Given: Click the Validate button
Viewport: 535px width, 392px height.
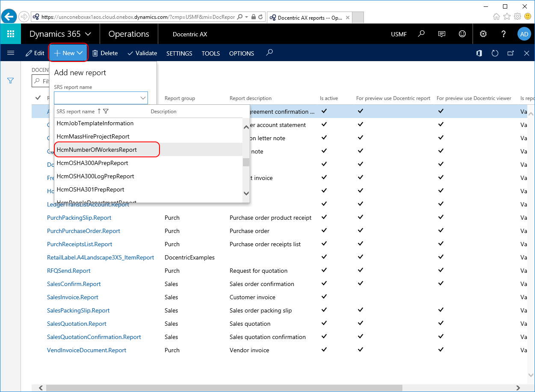Looking at the screenshot, I should point(142,53).
